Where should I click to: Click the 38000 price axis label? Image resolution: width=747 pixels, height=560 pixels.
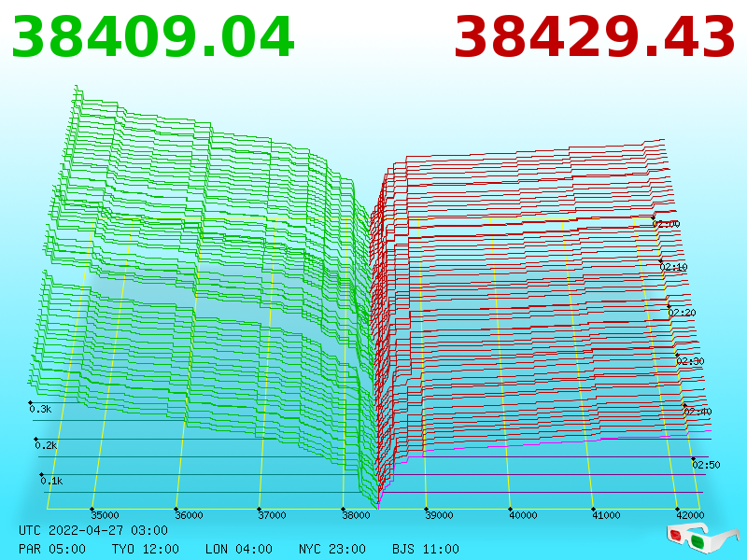click(x=356, y=515)
